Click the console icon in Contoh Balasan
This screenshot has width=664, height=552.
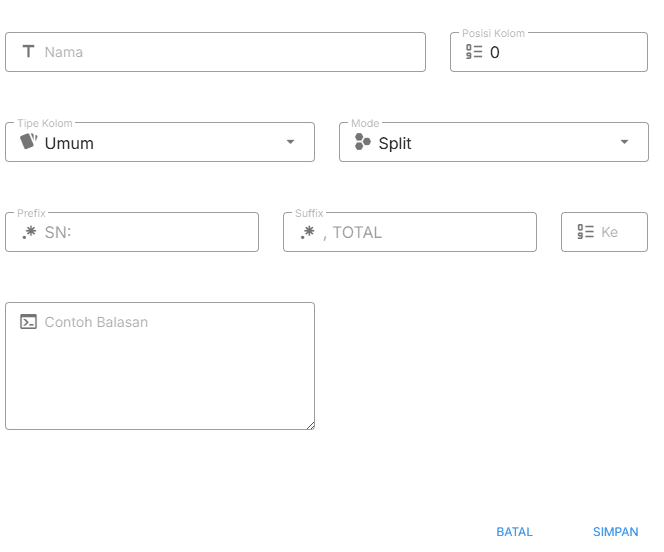click(29, 322)
